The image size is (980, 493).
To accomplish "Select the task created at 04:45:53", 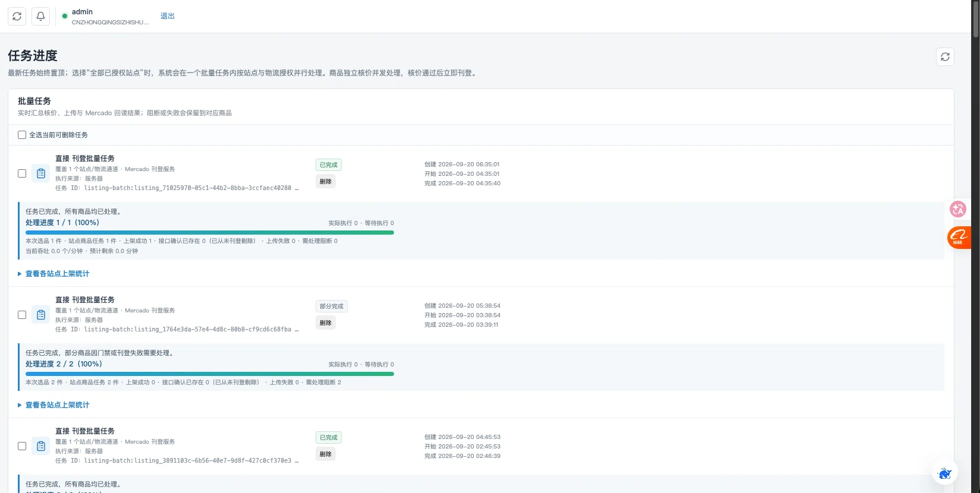I will pos(22,446).
